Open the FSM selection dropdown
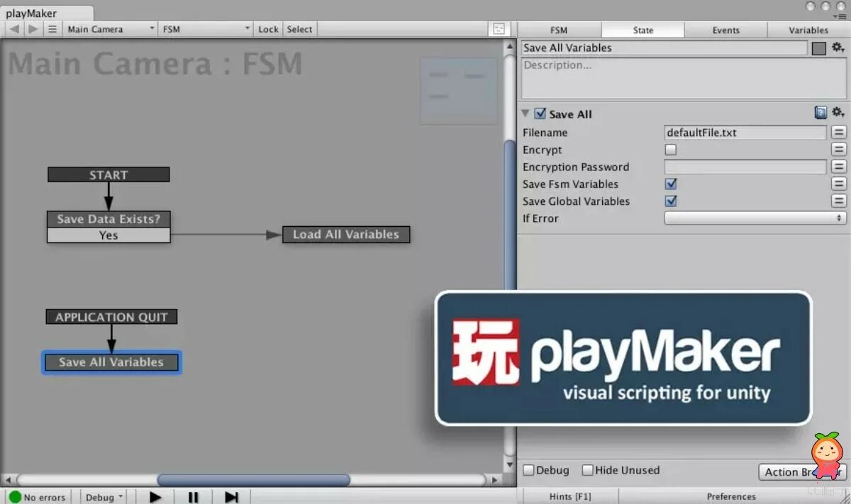 [206, 29]
